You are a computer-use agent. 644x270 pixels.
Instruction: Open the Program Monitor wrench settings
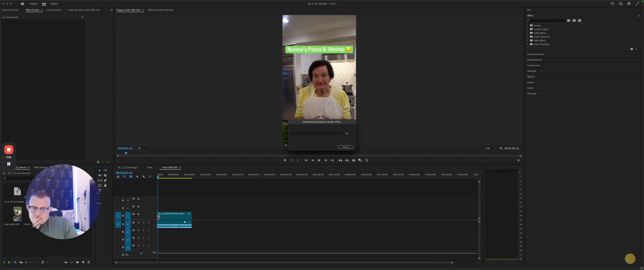click(501, 148)
